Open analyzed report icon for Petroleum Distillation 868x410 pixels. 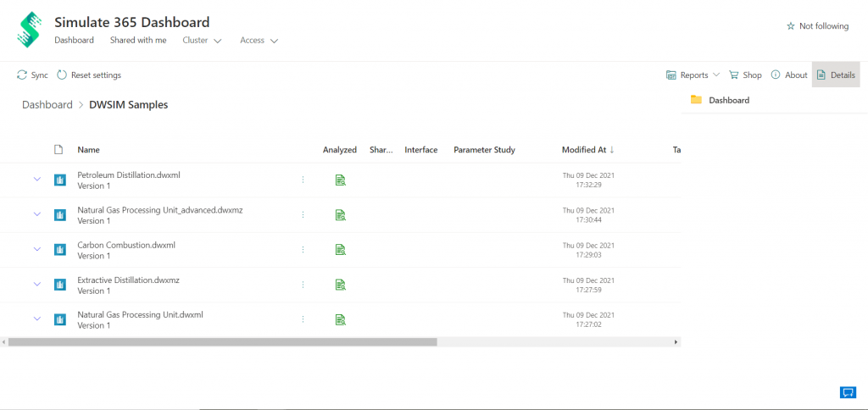tap(340, 180)
